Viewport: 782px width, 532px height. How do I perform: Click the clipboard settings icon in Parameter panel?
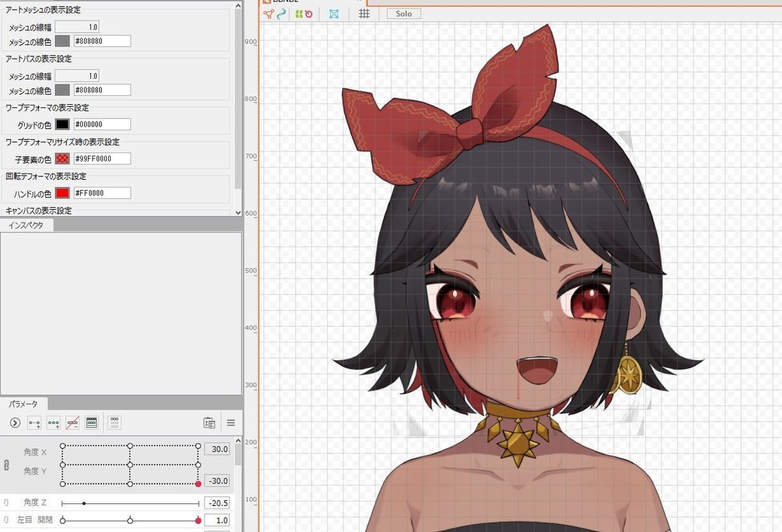209,423
